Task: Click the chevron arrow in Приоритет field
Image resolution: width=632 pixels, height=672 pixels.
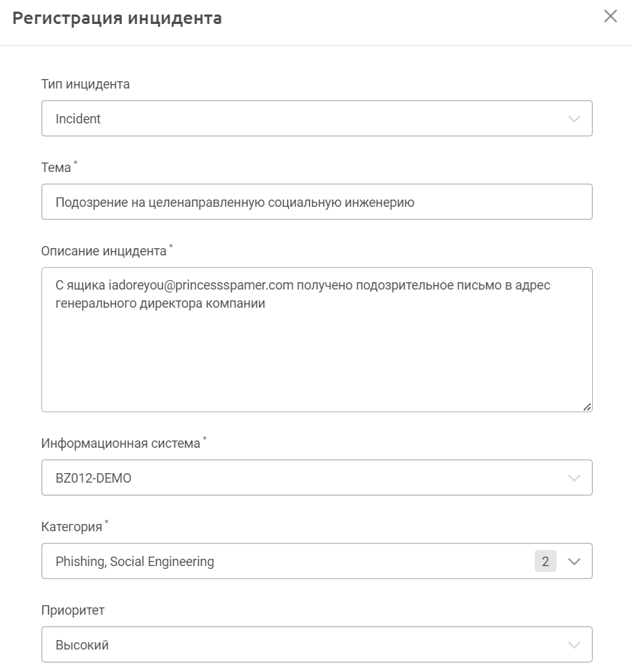Action: (574, 644)
